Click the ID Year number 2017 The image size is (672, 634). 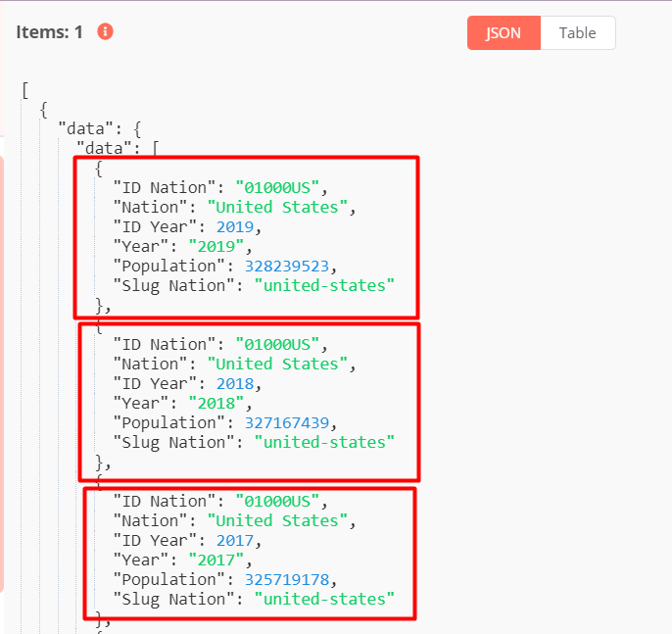pyautogui.click(x=235, y=540)
